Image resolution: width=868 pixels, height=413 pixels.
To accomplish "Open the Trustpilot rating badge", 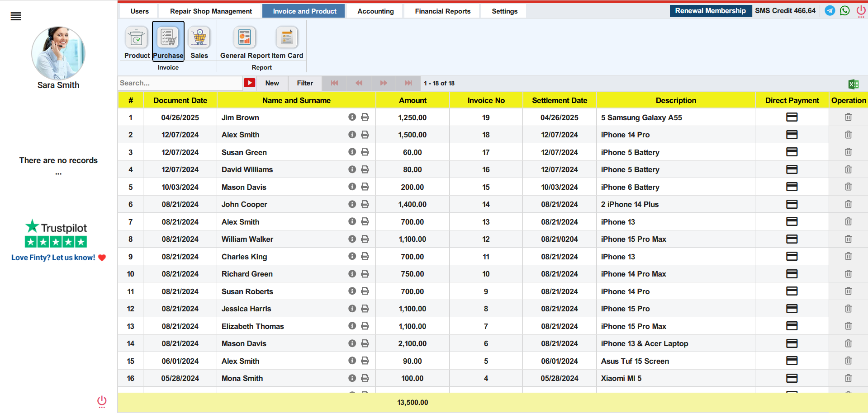I will 56,233.
